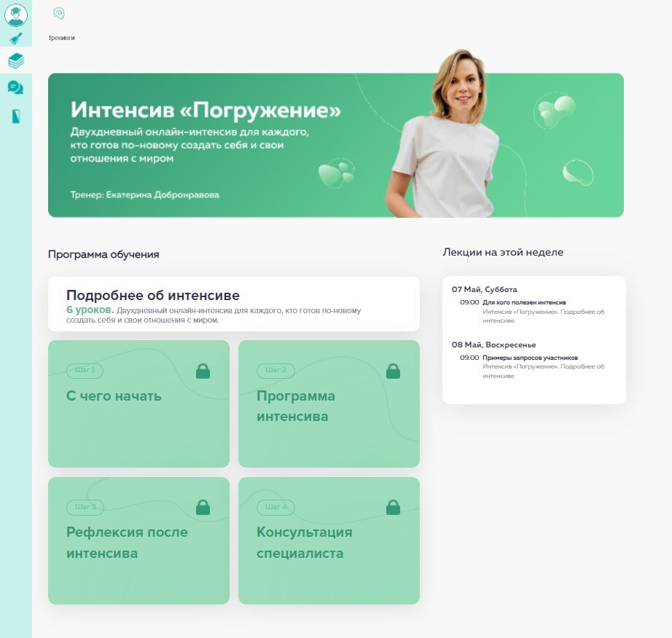This screenshot has height=638, width=672.
Task: Click the door icon in sidebar
Action: [x=15, y=116]
